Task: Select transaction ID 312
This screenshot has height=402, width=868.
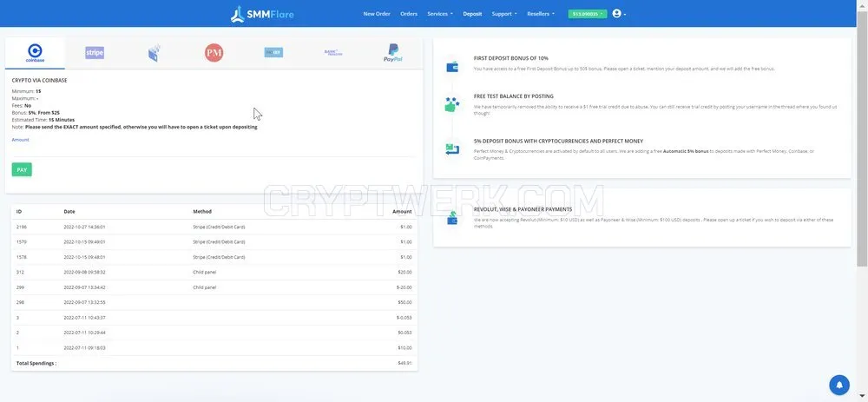Action: 20,273
